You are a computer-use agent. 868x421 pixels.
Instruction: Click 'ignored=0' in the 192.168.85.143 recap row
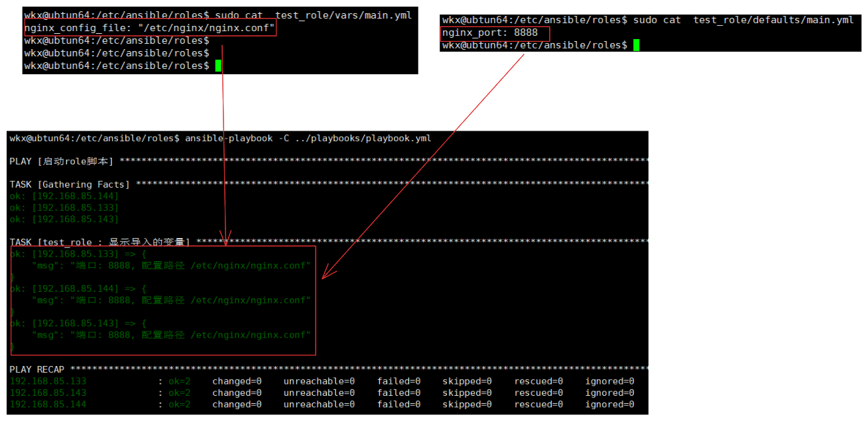610,392
